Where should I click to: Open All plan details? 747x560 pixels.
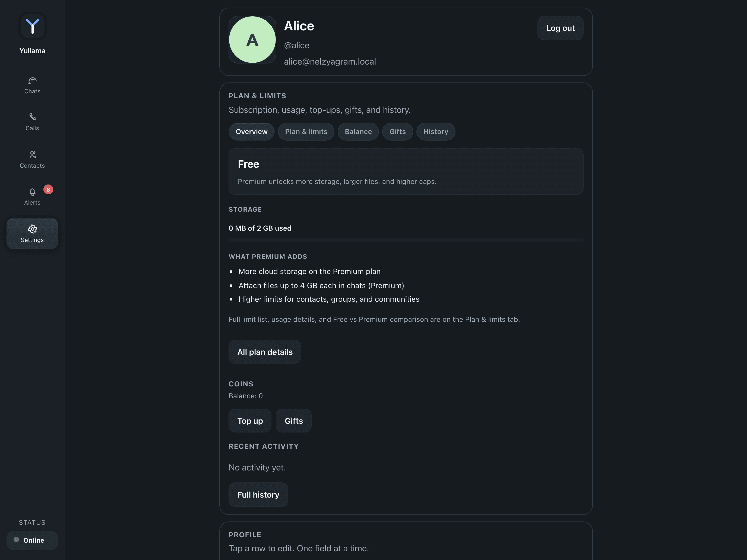265,352
